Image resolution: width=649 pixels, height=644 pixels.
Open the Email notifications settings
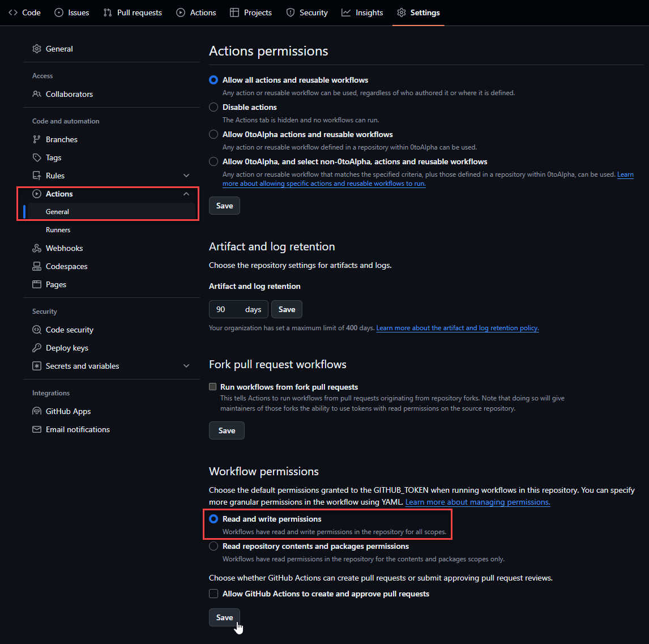[x=76, y=429]
